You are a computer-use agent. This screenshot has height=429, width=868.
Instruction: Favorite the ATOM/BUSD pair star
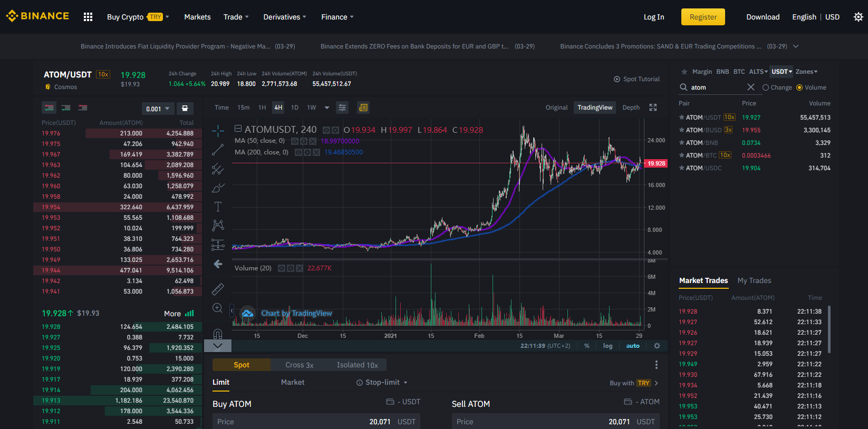(x=682, y=130)
